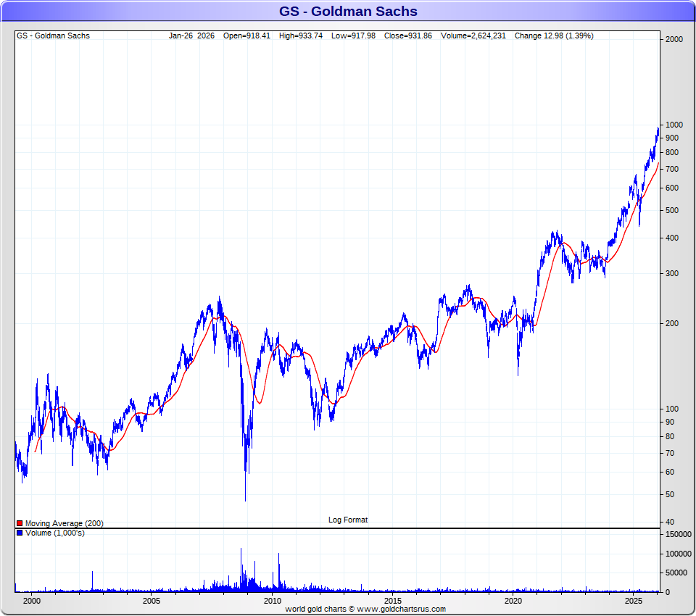Select the 'Volume (1,000's)' legend label
The image size is (696, 616).
point(55,533)
